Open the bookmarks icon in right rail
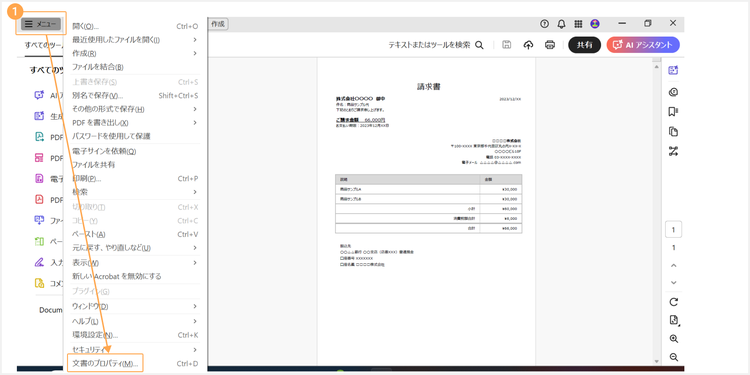The height and width of the screenshot is (375, 750). (673, 112)
